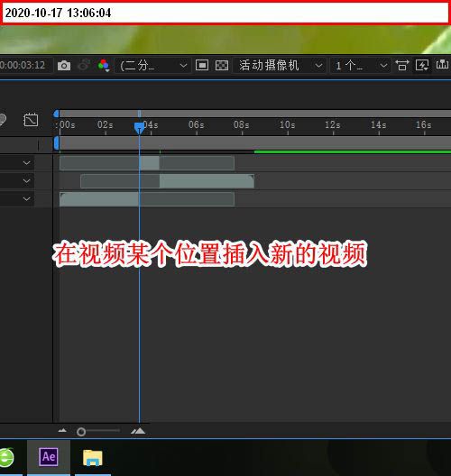Open the green browser icon in taskbar
Screen dimensions: 451x476
pyautogui.click(x=6, y=457)
